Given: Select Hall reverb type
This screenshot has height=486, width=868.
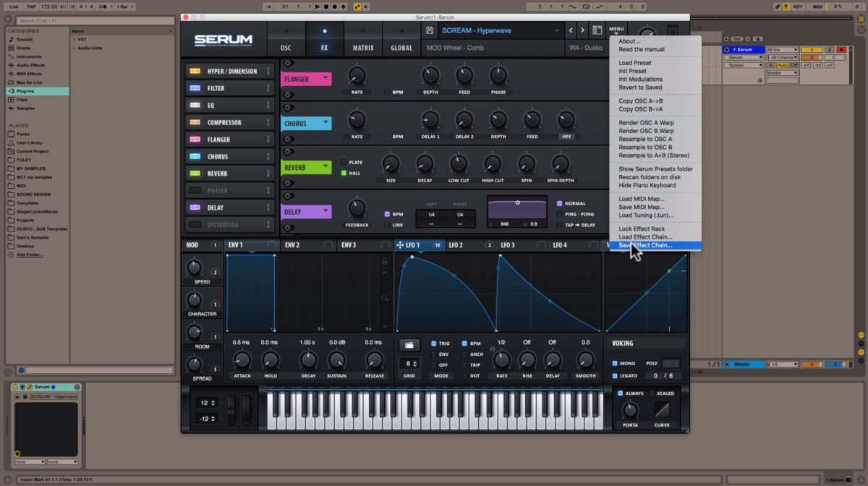Looking at the screenshot, I should pos(344,173).
